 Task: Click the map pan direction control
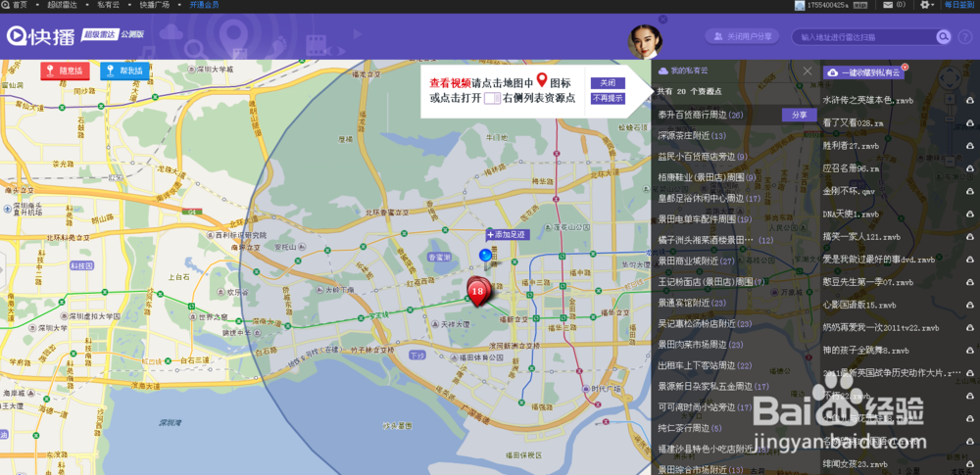pos(950,78)
